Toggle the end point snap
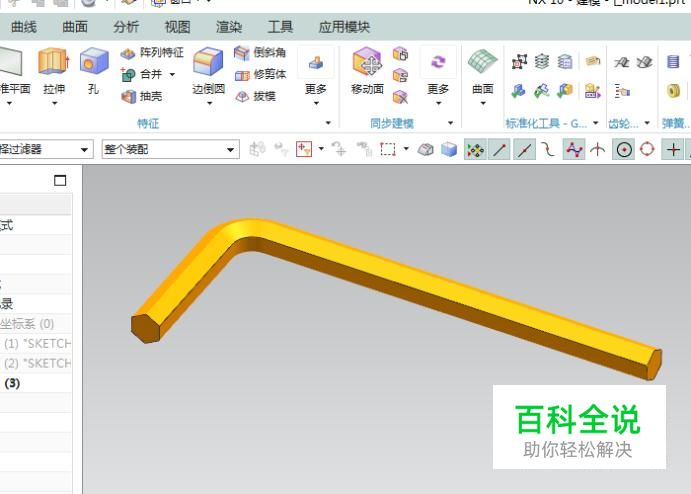 pyautogui.click(x=499, y=150)
